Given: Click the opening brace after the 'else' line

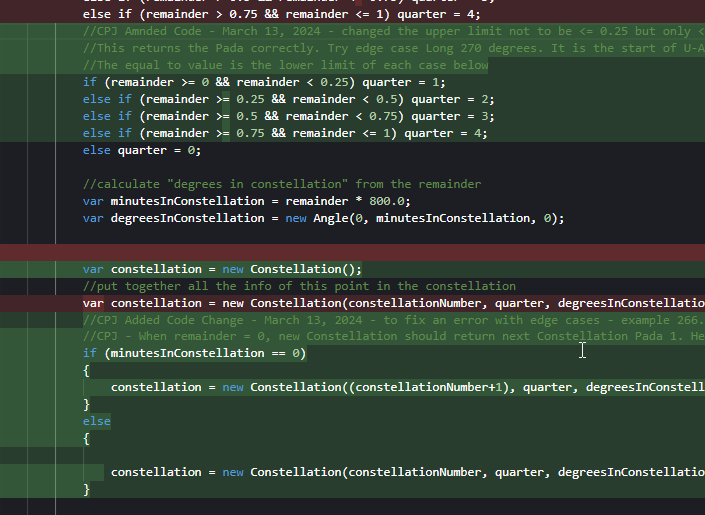Looking at the screenshot, I should coord(86,439).
